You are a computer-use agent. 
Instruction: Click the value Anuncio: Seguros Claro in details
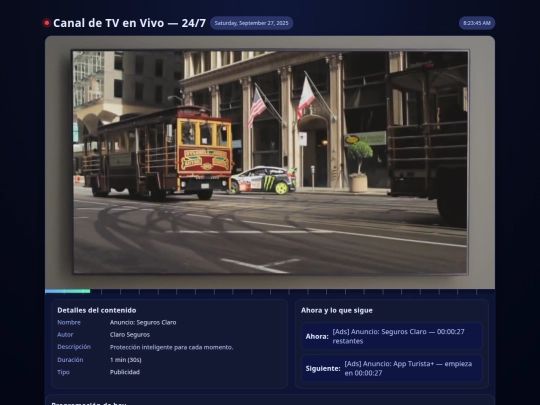[143, 322]
